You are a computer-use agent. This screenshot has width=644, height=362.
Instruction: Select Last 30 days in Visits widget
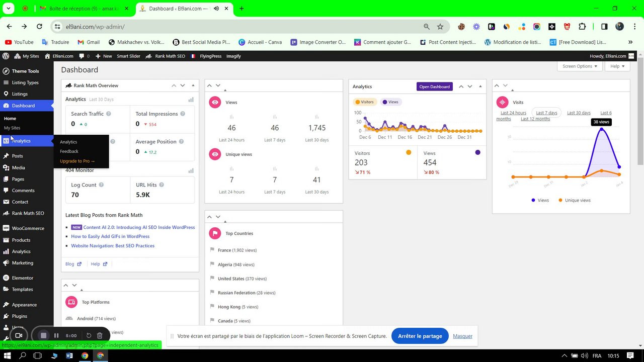pyautogui.click(x=579, y=113)
